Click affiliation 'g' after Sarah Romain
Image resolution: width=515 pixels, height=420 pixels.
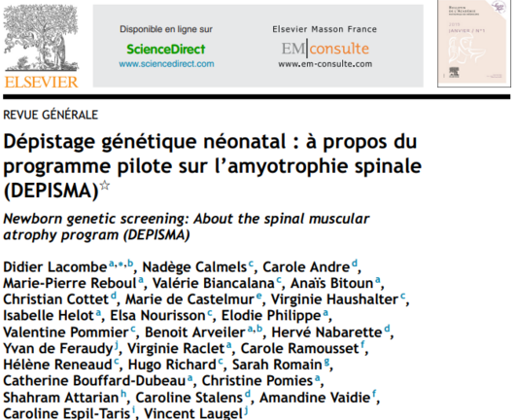[326, 362]
